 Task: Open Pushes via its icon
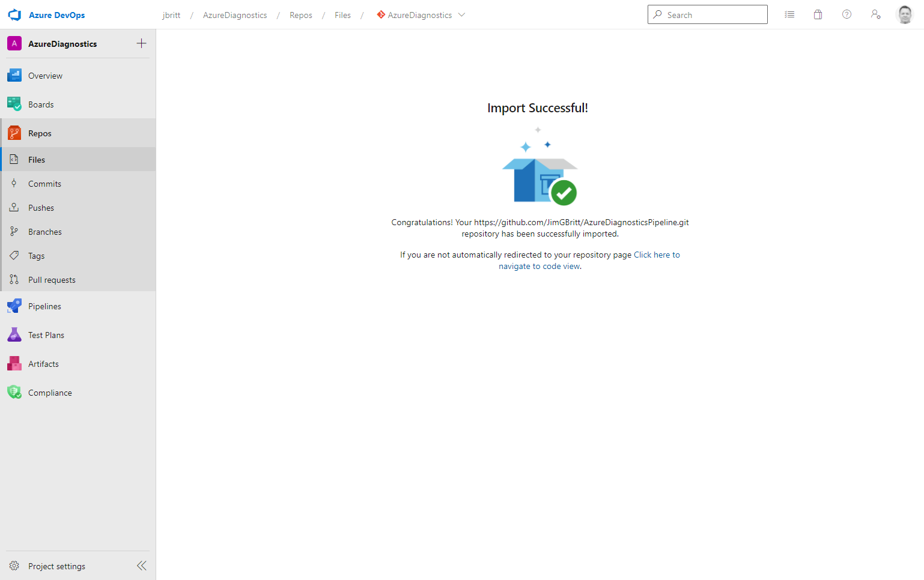14,208
